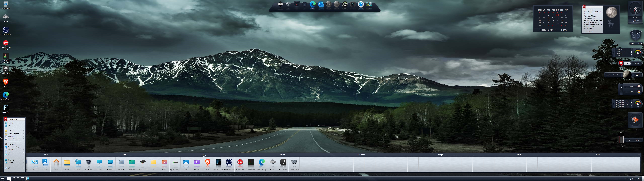The image size is (644, 181).
Task: Click the power button in top dock
Action: pos(337,4)
